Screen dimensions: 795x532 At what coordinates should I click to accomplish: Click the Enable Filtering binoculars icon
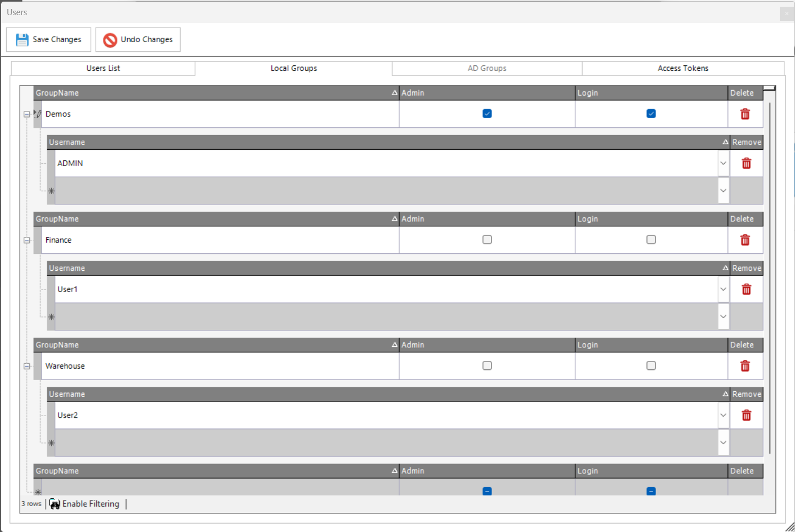(55, 504)
